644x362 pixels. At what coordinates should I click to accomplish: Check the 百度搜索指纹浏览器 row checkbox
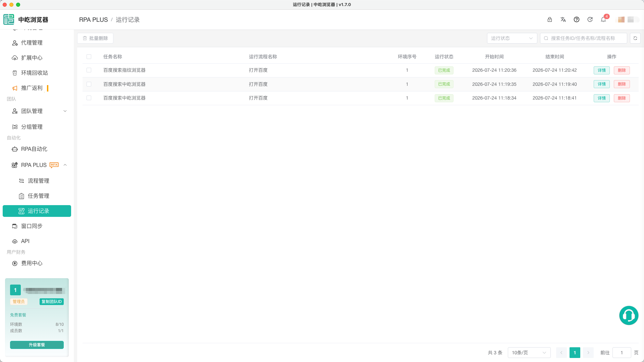click(x=89, y=70)
